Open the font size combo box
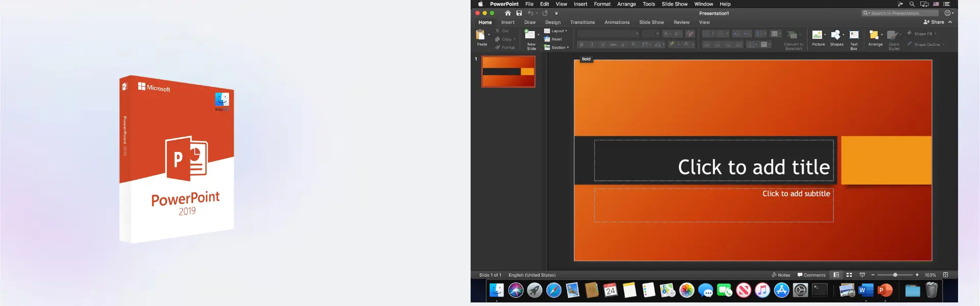 coord(651,34)
